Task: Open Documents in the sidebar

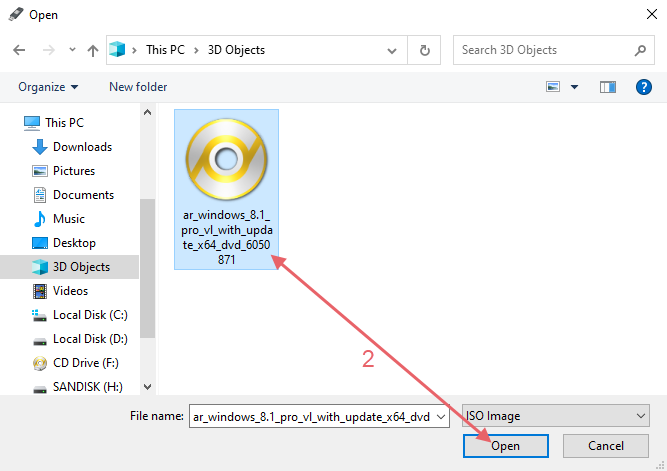Action: [83, 194]
